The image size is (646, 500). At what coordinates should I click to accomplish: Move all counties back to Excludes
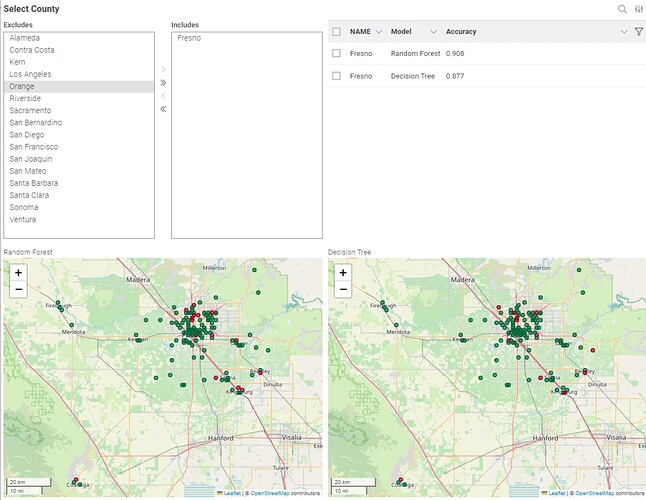coord(163,109)
